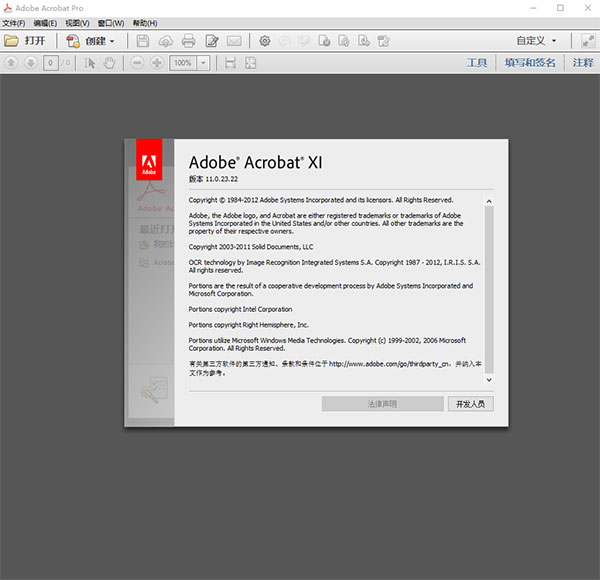The image size is (600, 580).
Task: Click the credits scrollbar up arrow
Action: [x=489, y=201]
